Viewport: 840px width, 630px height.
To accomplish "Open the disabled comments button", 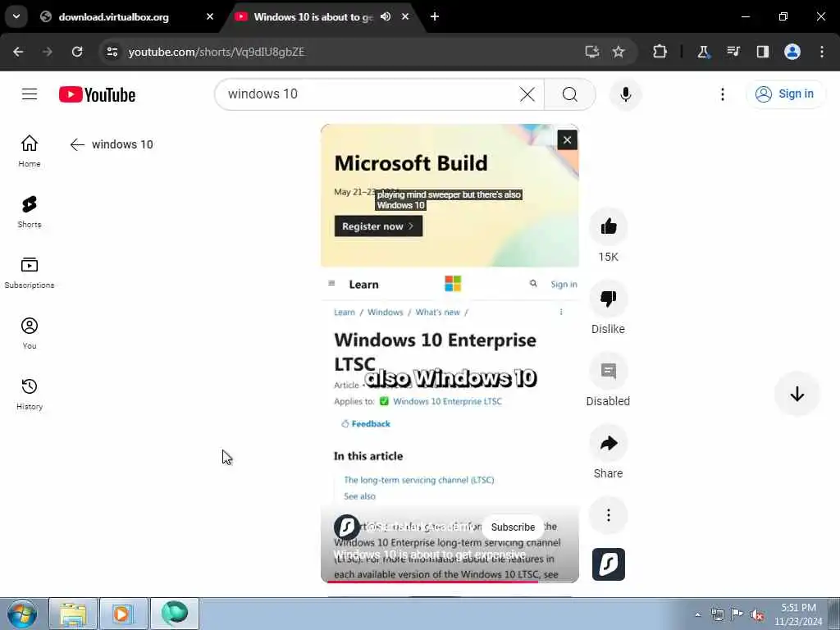I will point(609,371).
